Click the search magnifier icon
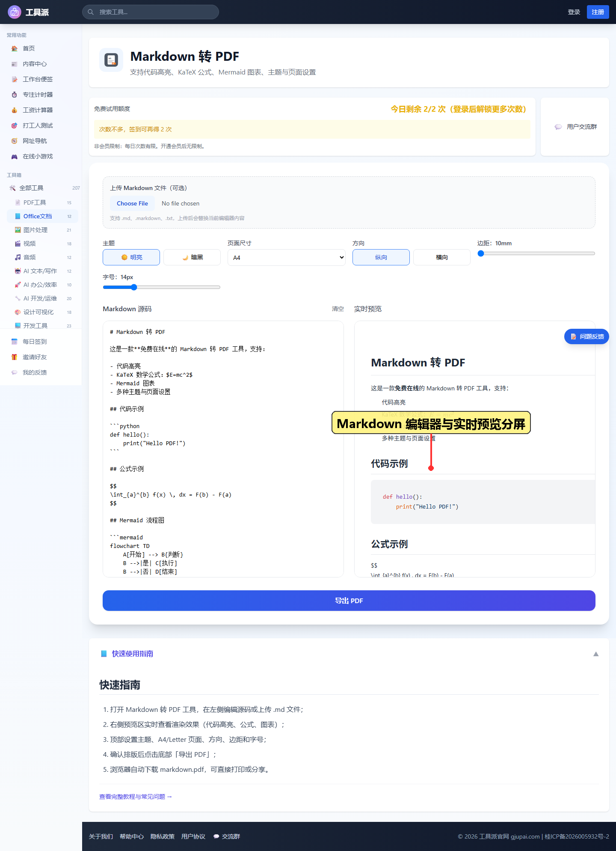 91,12
